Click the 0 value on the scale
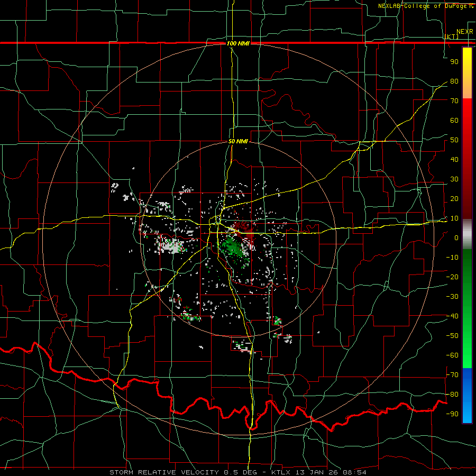 pyautogui.click(x=456, y=238)
